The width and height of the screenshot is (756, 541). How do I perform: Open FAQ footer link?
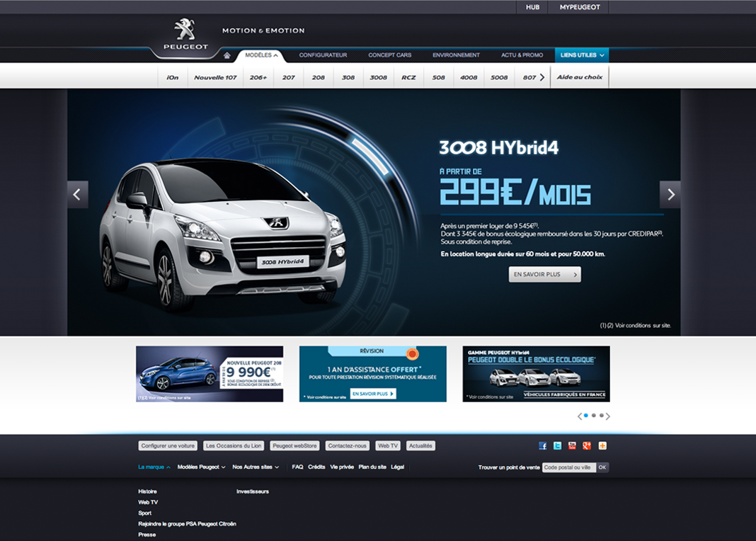[x=297, y=467]
